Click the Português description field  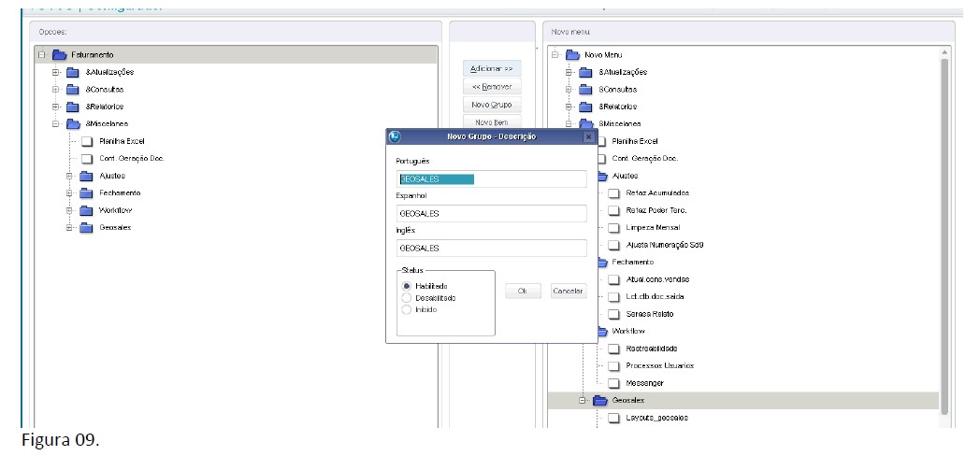(492, 179)
